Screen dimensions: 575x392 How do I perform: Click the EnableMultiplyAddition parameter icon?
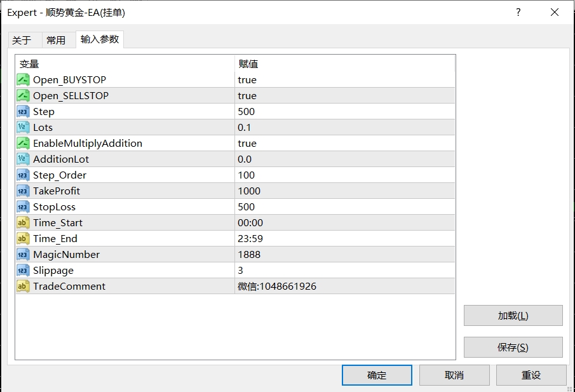click(x=24, y=143)
